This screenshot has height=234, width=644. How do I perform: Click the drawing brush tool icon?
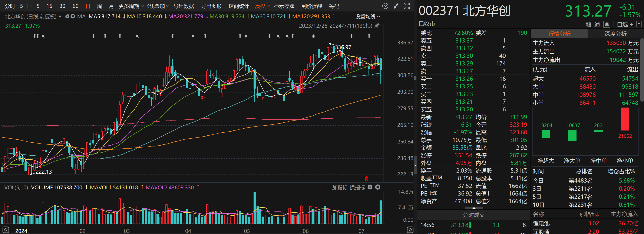396,6
